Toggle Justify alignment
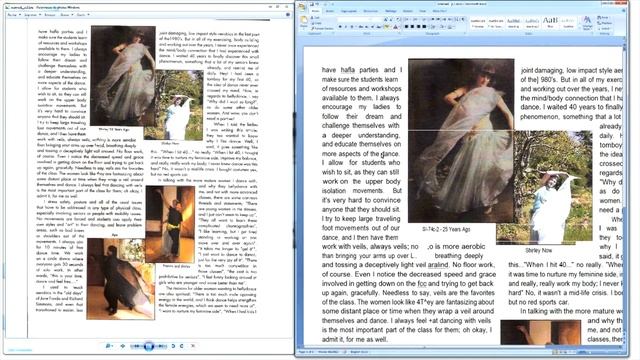Image resolution: width=640 pixels, height=360 pixels. [x=424, y=27]
